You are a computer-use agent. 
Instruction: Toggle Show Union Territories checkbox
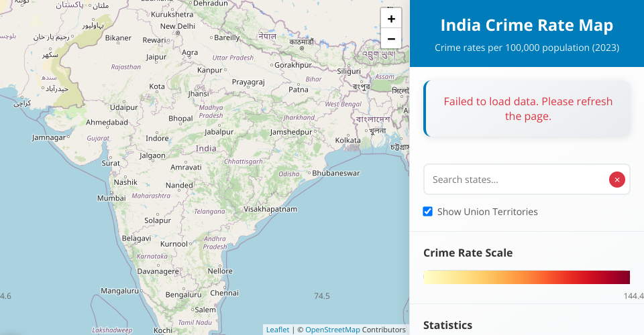point(428,212)
